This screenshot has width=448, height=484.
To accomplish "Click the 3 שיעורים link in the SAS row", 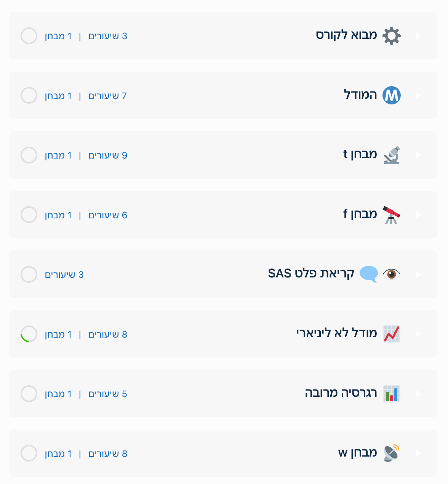I will point(64,275).
